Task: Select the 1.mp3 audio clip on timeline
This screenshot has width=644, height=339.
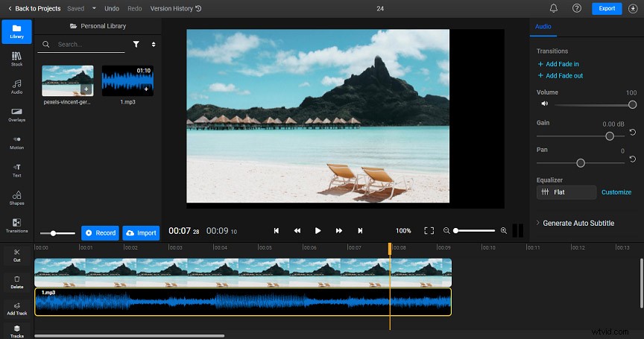Action: click(243, 302)
